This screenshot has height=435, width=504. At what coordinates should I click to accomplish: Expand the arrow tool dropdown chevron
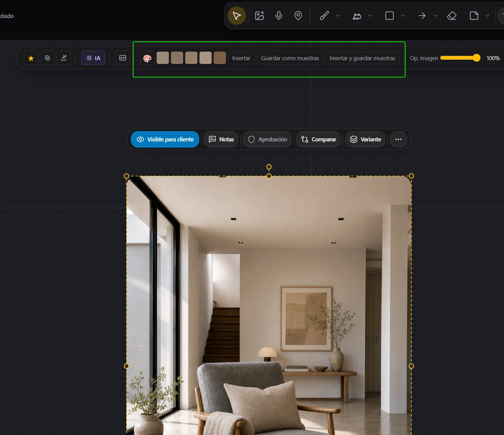(435, 16)
